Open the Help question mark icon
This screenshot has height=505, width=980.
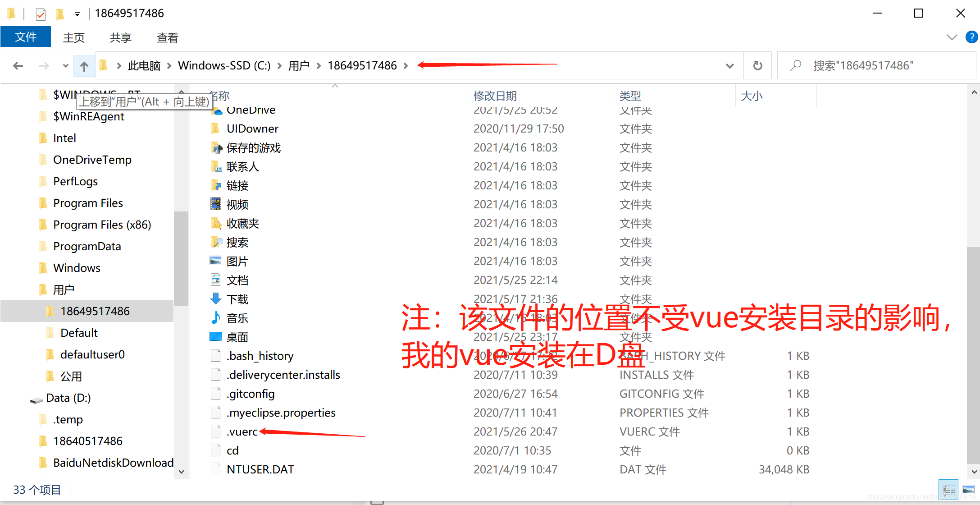click(971, 37)
